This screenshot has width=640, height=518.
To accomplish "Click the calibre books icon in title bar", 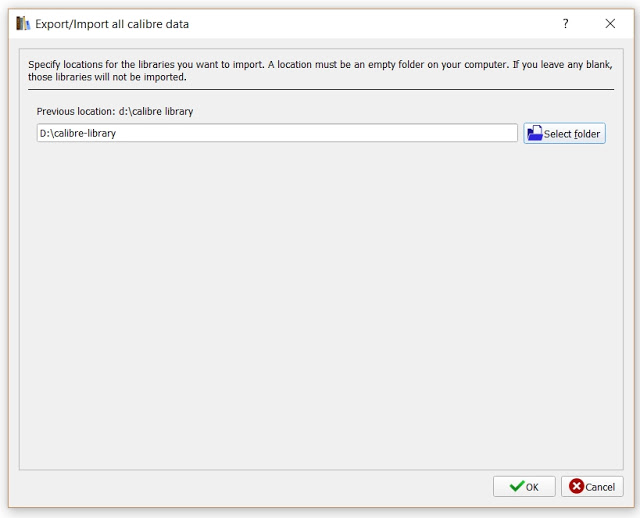I will [23, 24].
